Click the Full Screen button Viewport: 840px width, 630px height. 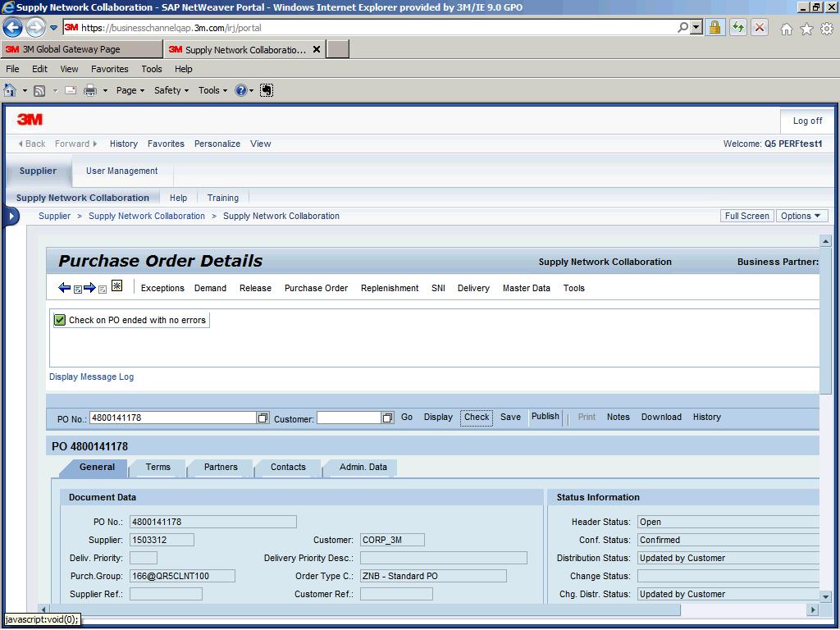point(746,216)
